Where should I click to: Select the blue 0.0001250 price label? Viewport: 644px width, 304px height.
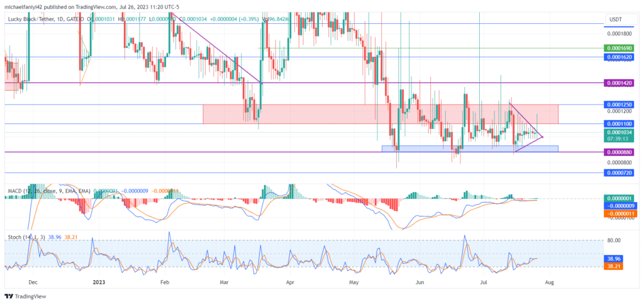tap(619, 104)
